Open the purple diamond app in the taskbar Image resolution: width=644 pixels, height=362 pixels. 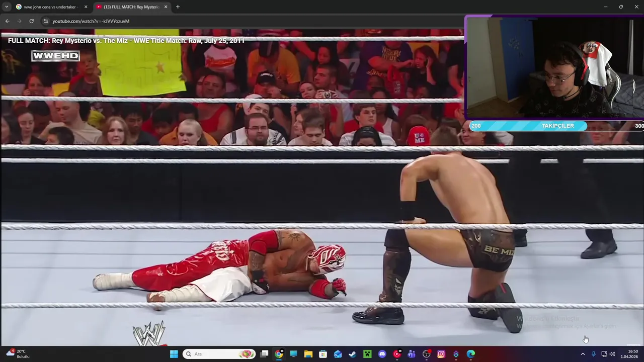tap(456, 354)
